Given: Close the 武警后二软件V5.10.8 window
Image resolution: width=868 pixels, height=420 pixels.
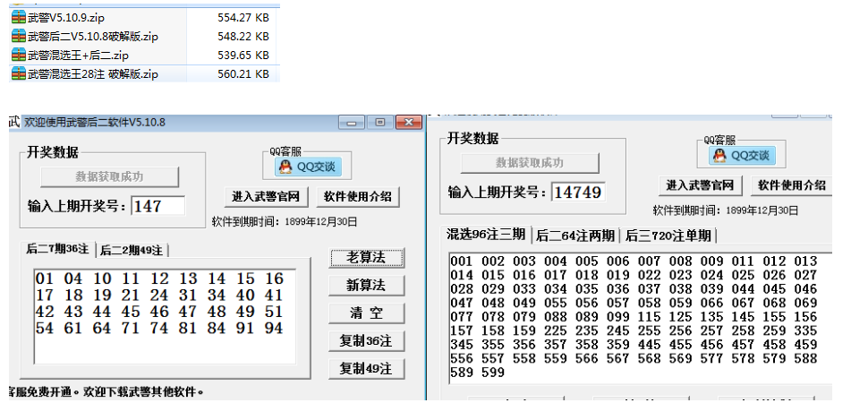Looking at the screenshot, I should point(409,123).
